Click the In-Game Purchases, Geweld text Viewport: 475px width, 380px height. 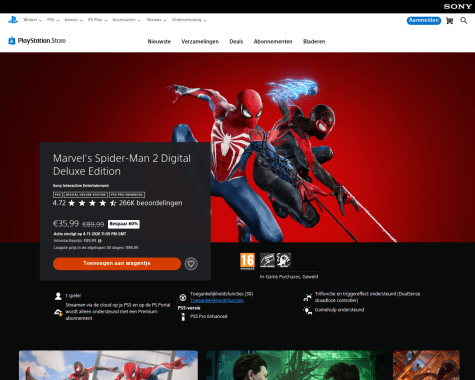click(x=289, y=277)
